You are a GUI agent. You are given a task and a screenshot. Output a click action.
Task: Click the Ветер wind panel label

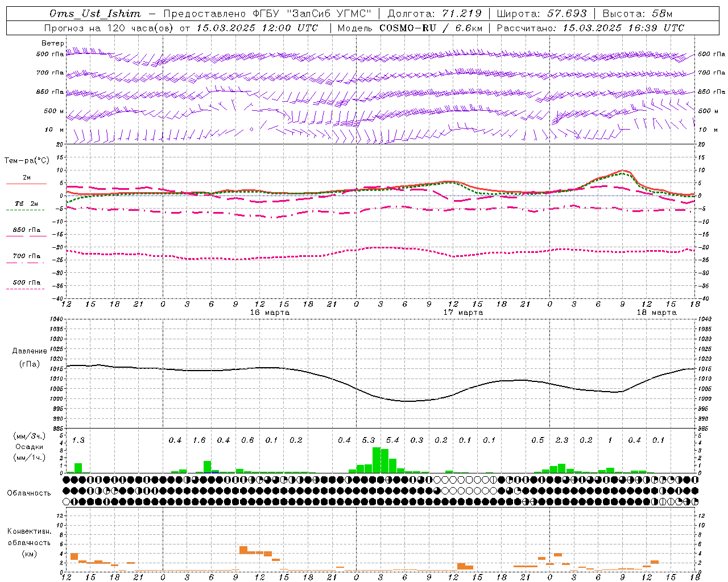point(52,43)
